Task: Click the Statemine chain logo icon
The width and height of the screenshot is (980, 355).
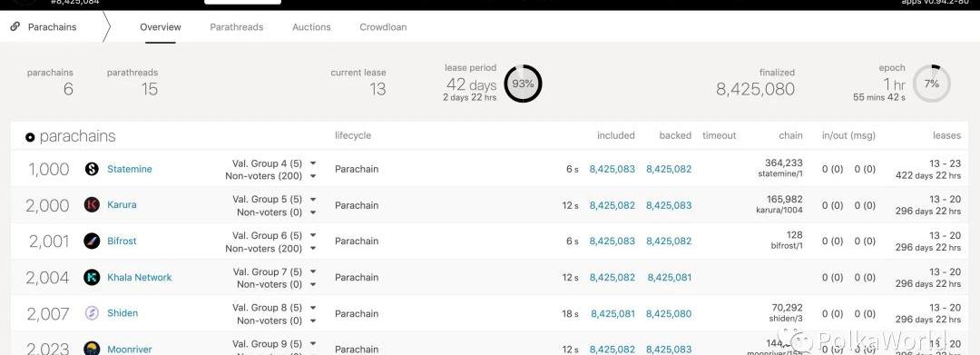Action: 92,169
